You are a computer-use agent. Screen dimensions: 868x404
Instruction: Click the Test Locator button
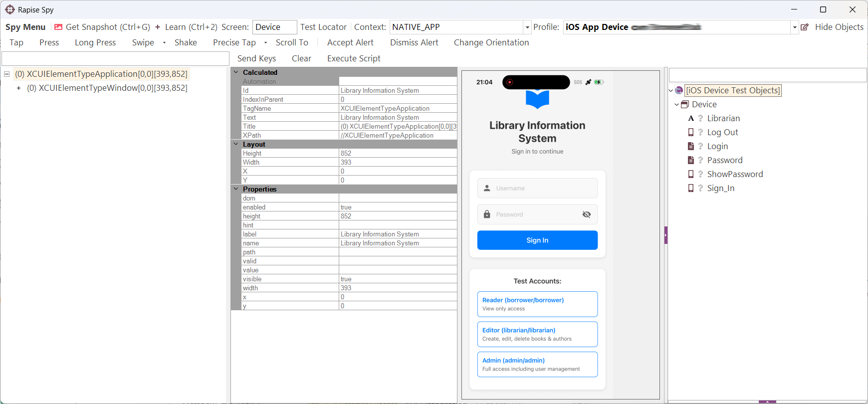[323, 27]
